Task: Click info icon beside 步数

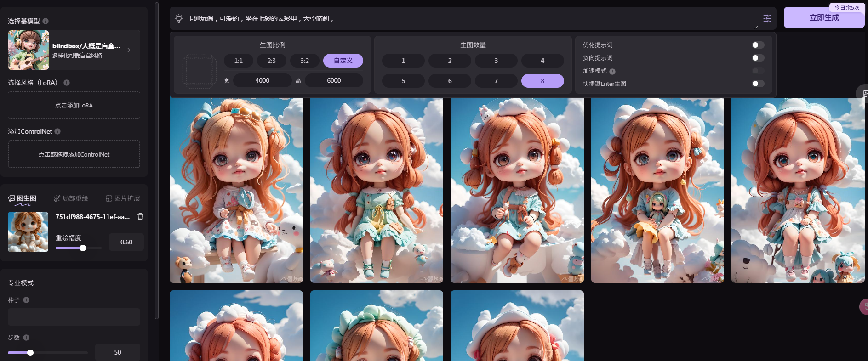Action: [x=26, y=338]
